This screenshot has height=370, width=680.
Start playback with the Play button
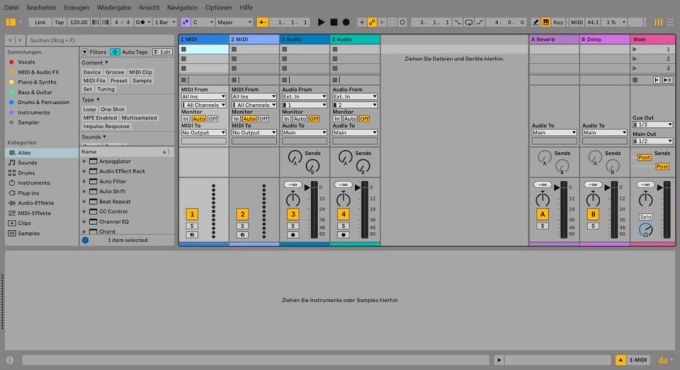321,22
